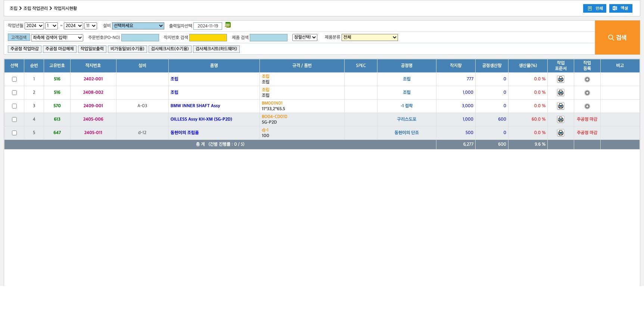Check the selection box for row 1
Viewport: 644px width, 333px height.
(14, 79)
